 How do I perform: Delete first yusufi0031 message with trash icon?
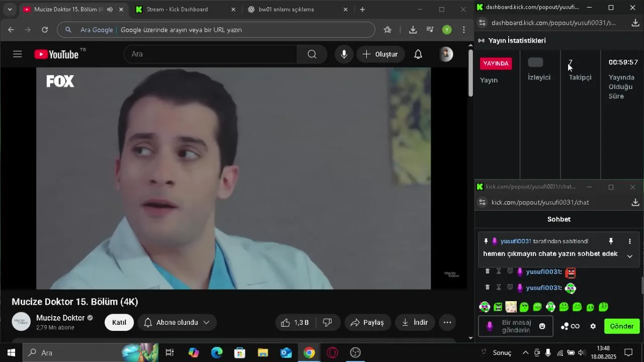[x=487, y=271]
